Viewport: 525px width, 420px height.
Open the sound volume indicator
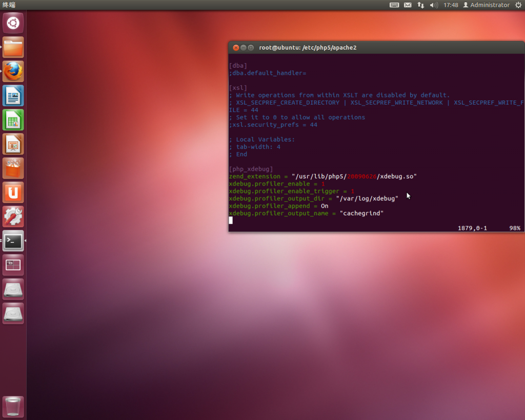[434, 5]
